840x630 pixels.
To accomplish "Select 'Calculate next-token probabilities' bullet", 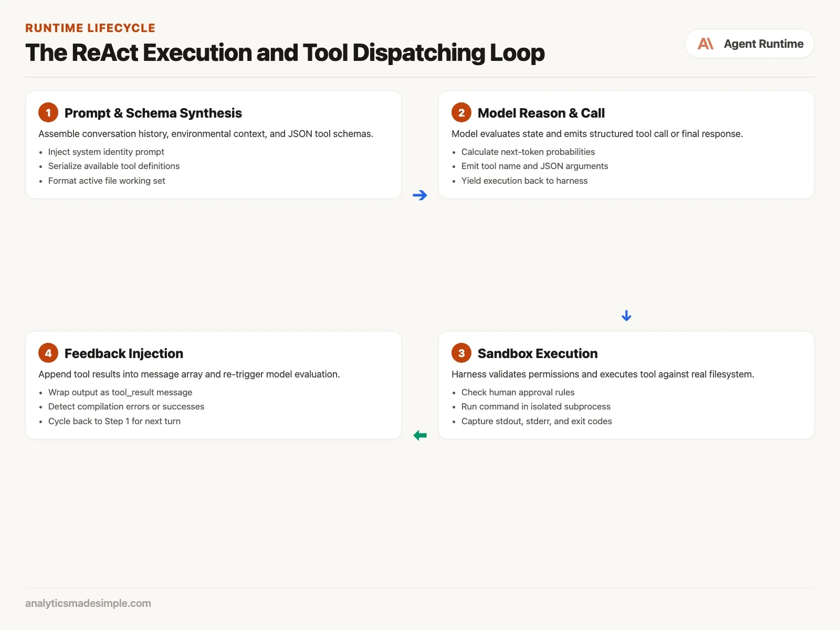I will point(528,152).
